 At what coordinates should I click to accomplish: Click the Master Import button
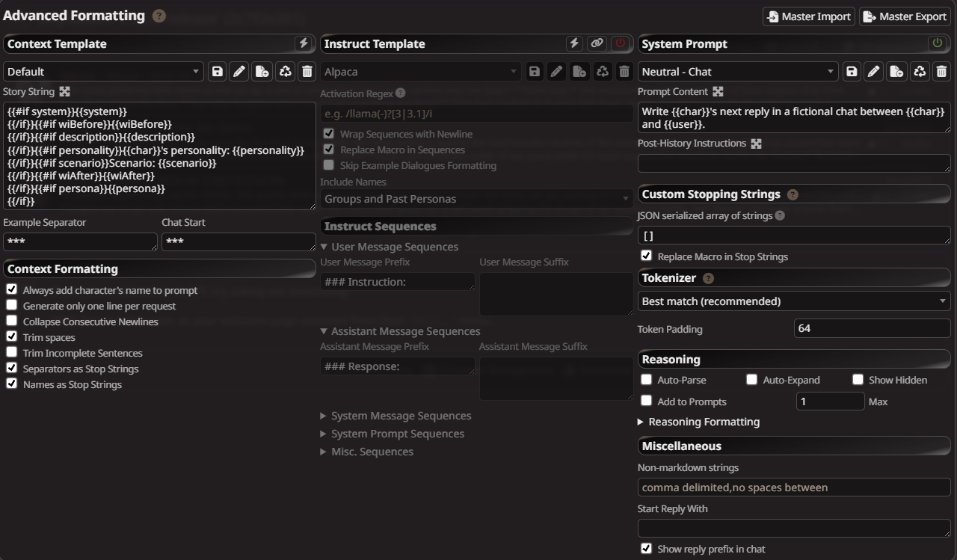click(x=809, y=16)
